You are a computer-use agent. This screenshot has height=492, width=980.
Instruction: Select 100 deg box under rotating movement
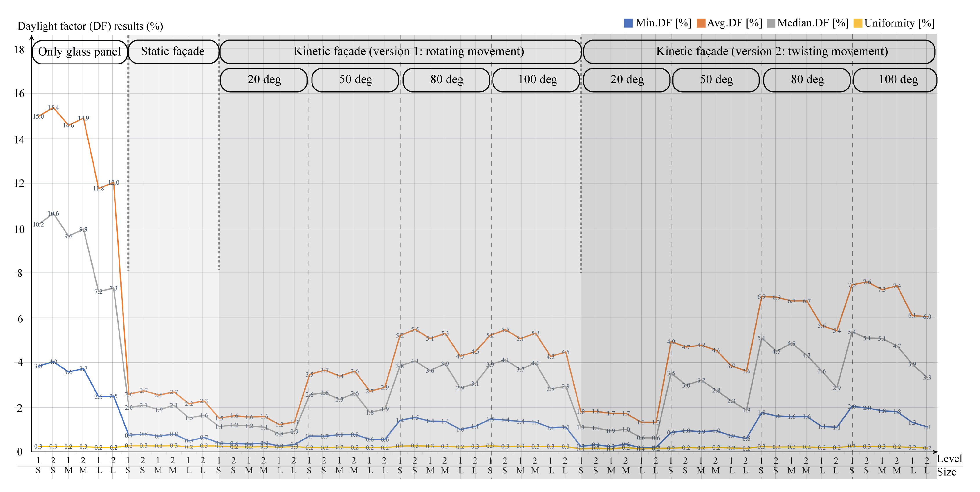(537, 79)
